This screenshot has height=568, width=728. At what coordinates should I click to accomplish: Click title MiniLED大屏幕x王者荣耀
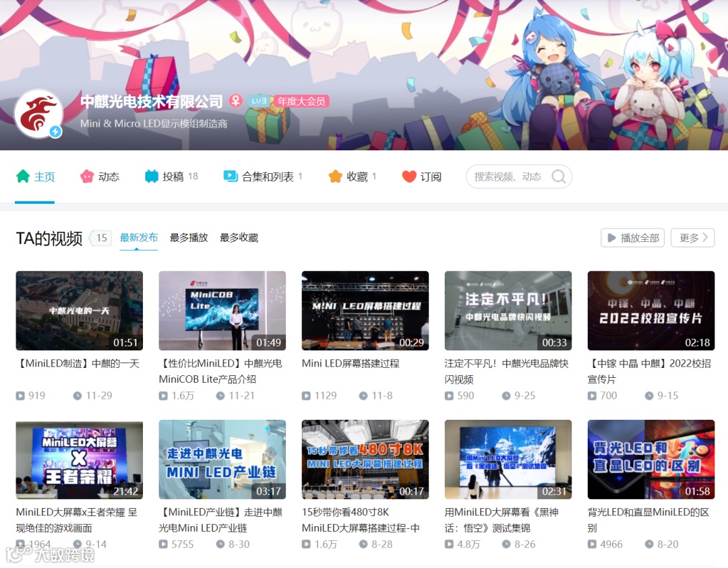point(77,519)
